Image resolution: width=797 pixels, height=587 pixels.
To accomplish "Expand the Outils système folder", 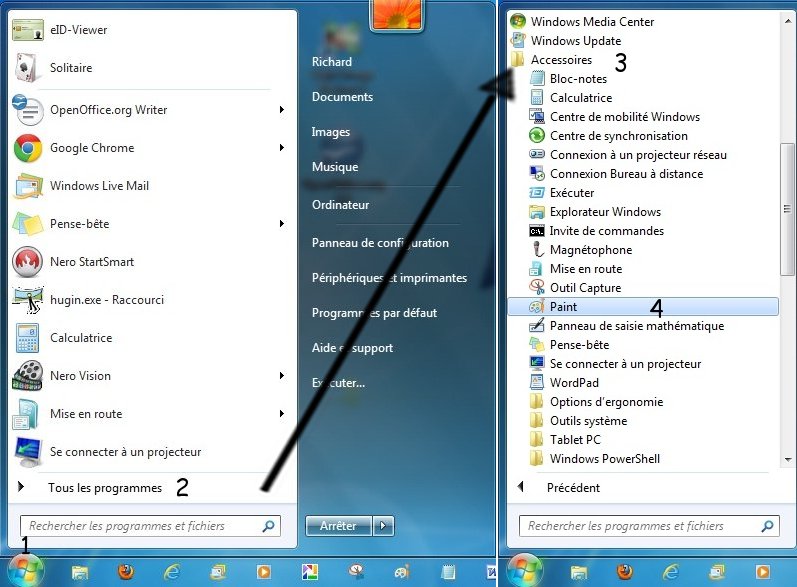I will pos(578,421).
